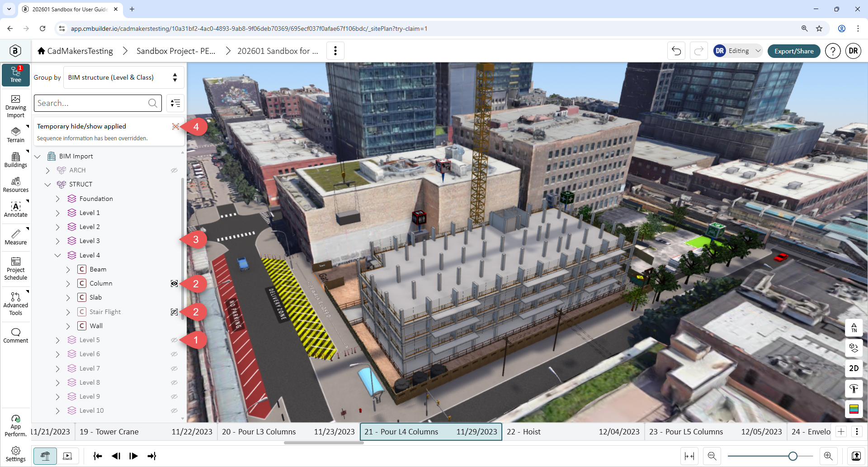This screenshot has height=467, width=868.
Task: Open Advanced Tools menu
Action: [16, 304]
